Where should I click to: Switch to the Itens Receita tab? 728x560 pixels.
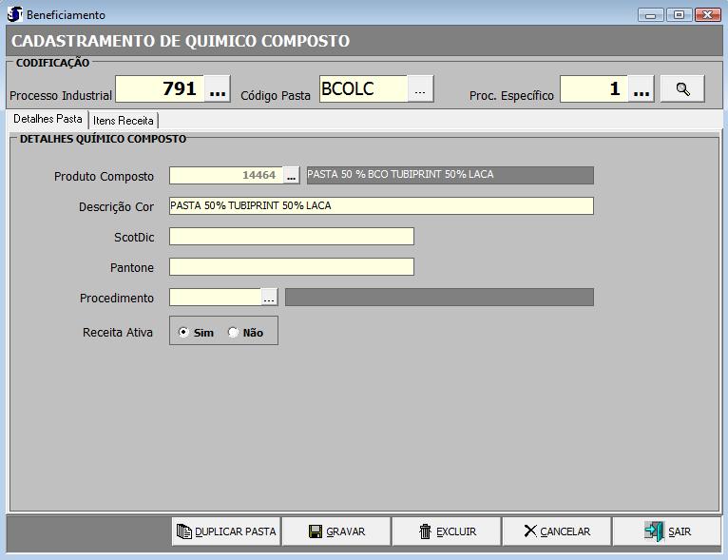[x=124, y=121]
